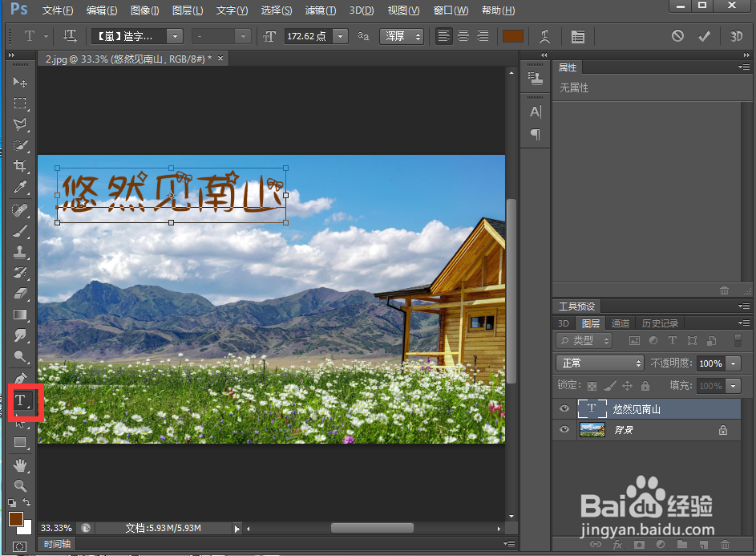Image resolution: width=756 pixels, height=556 pixels.
Task: Select the Crop tool
Action: (x=20, y=166)
